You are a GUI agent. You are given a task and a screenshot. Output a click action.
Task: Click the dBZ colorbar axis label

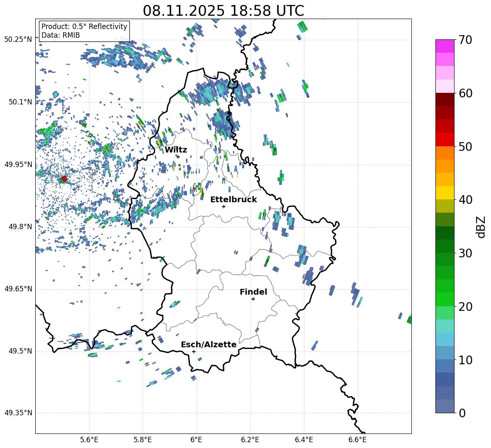481,226
